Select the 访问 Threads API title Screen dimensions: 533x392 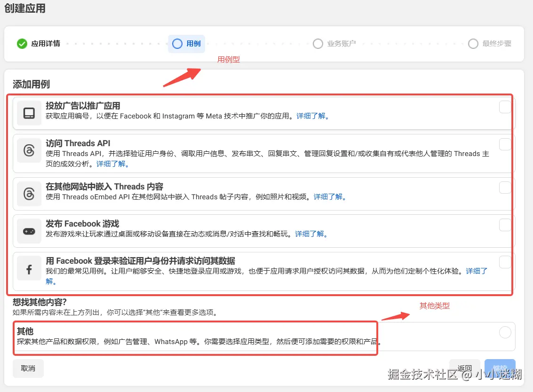78,143
